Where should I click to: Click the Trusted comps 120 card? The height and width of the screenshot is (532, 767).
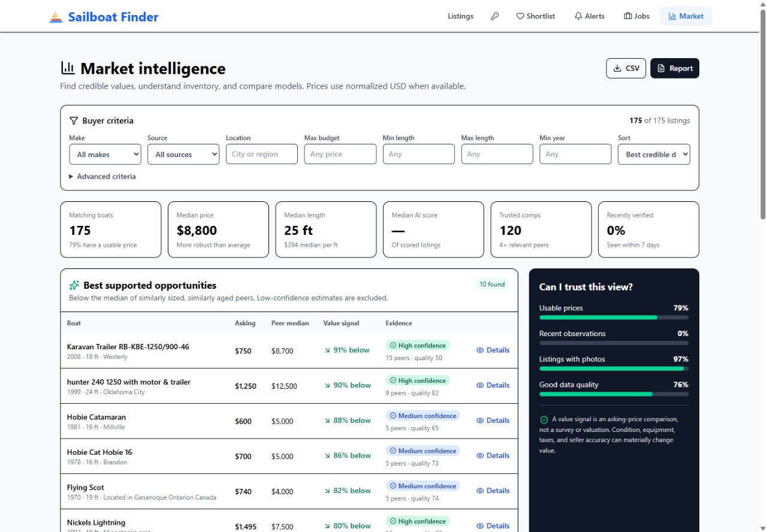click(541, 229)
